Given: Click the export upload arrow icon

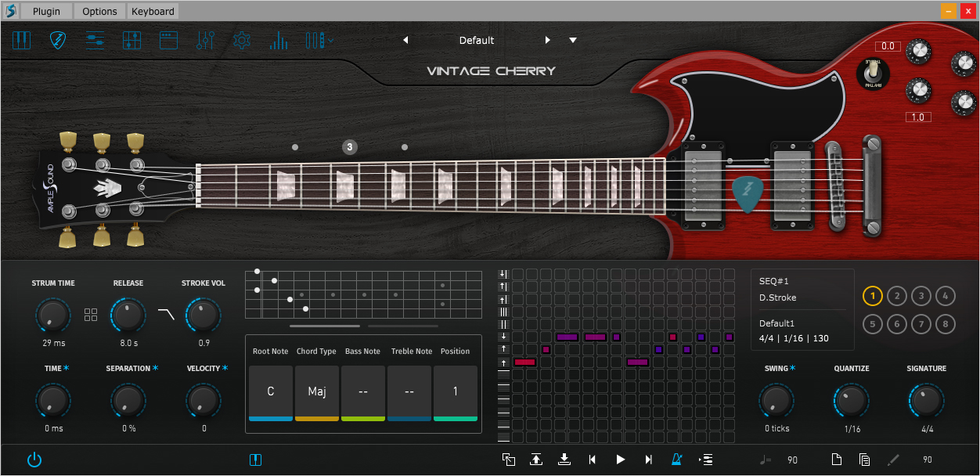Looking at the screenshot, I should [x=536, y=460].
